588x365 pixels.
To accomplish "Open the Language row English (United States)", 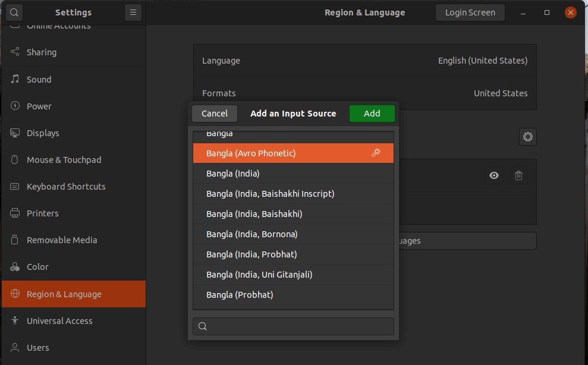I will pyautogui.click(x=364, y=61).
